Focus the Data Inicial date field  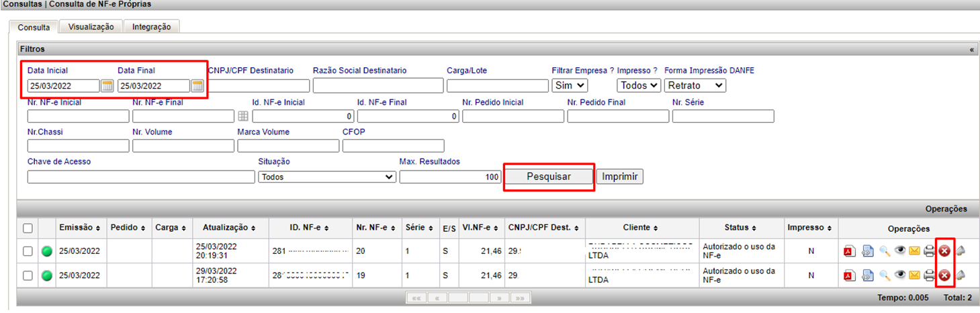(x=64, y=86)
